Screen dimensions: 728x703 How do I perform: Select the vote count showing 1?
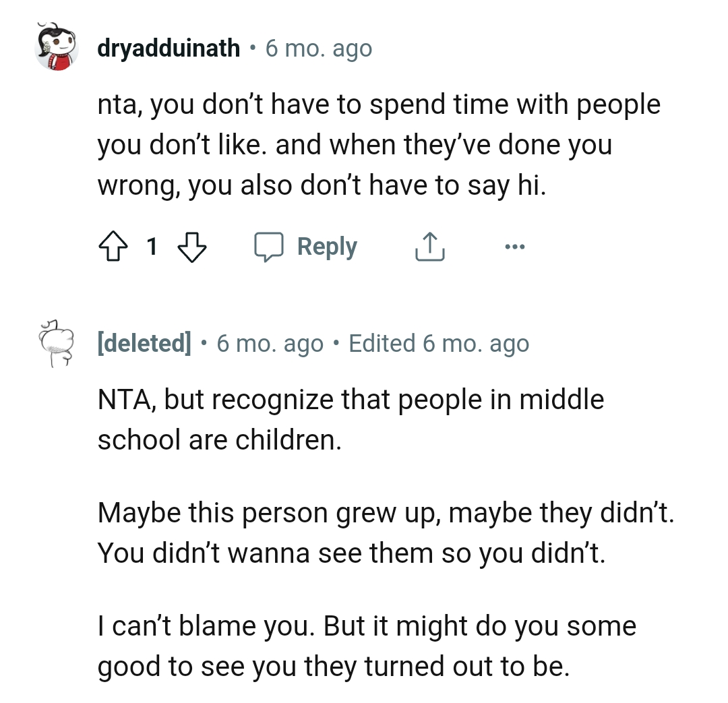coord(152,247)
